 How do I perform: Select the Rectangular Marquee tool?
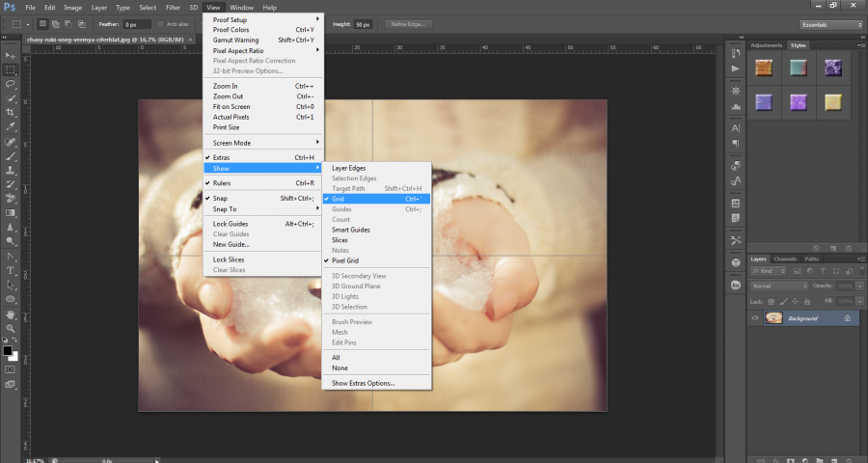pyautogui.click(x=11, y=70)
